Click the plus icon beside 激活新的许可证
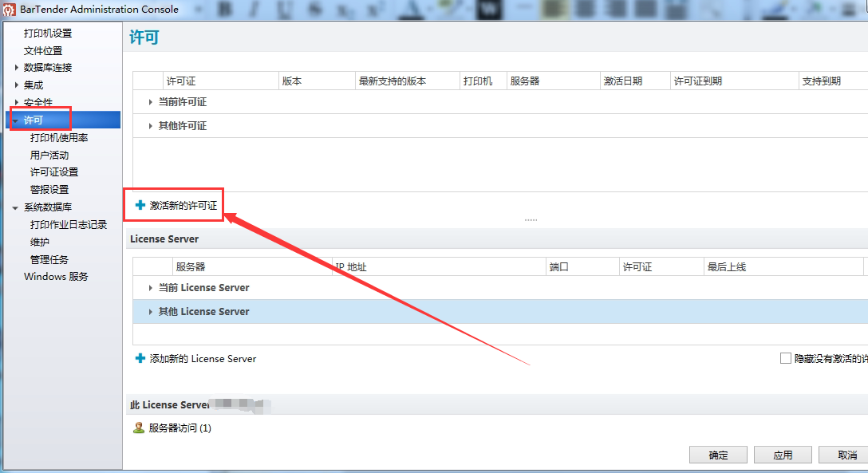Image resolution: width=868 pixels, height=473 pixels. 140,205
